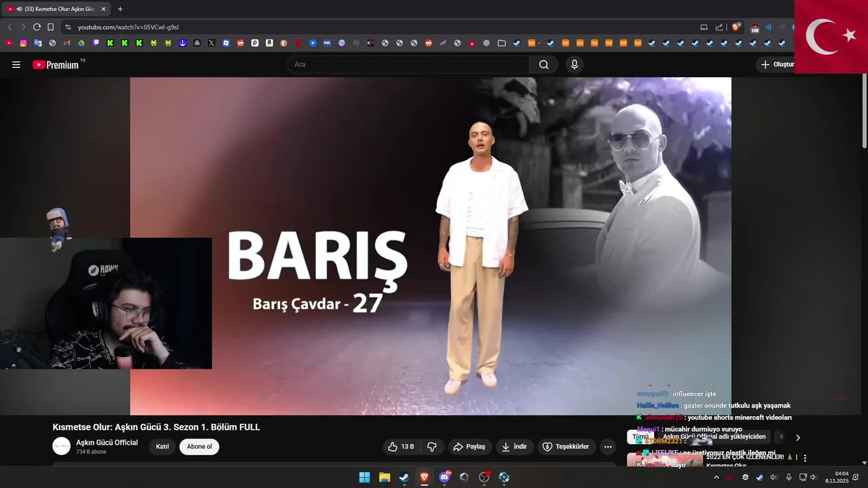This screenshot has width=868, height=488.
Task: Open the Aşkın Gücü Official channel name
Action: [x=106, y=443]
